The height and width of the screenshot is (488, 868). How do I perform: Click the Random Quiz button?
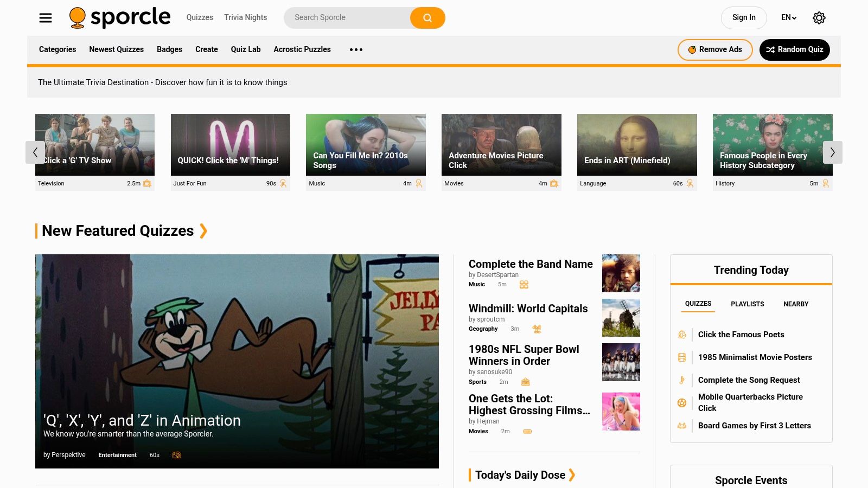tap(794, 50)
